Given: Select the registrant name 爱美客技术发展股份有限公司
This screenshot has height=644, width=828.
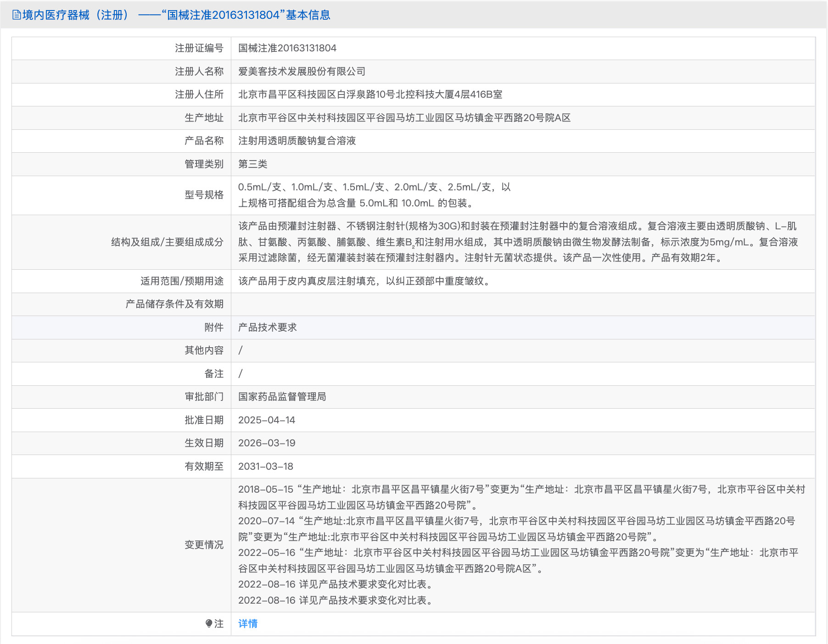Looking at the screenshot, I should pyautogui.click(x=300, y=72).
